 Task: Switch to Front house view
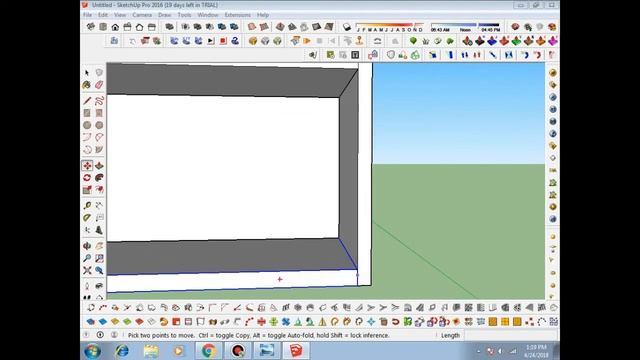click(115, 27)
